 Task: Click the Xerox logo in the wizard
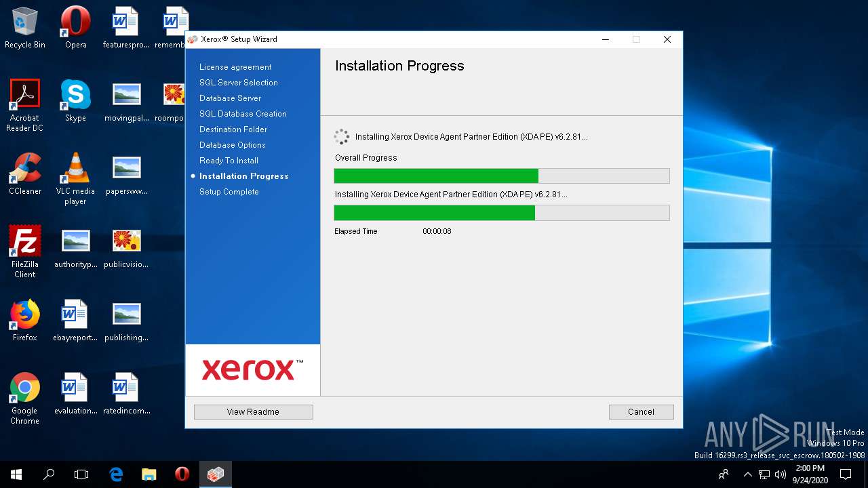point(253,369)
